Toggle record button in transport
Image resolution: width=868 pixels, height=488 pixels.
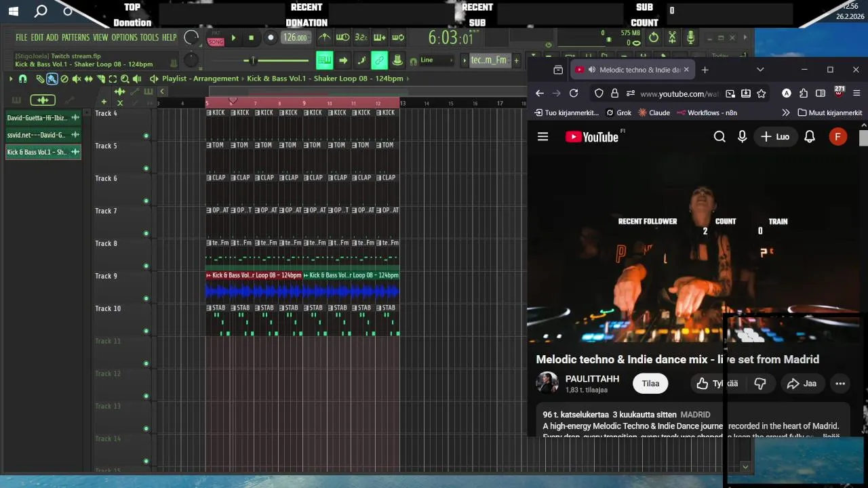tap(271, 38)
